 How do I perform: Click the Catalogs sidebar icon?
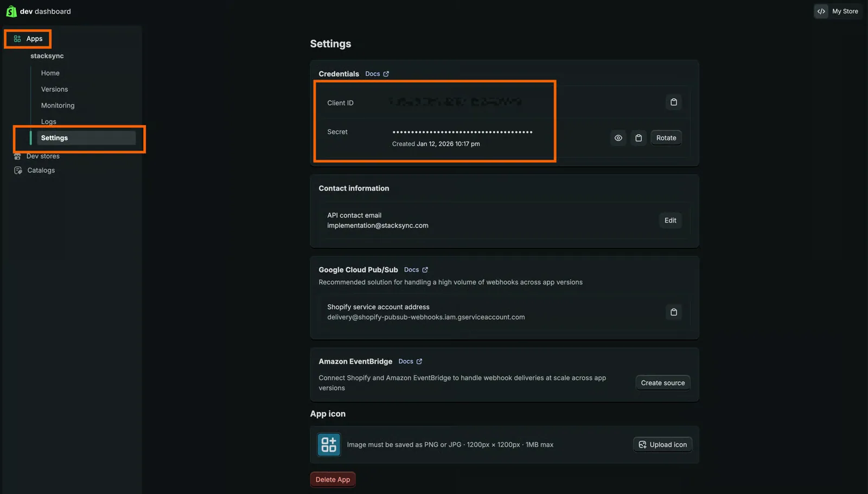[x=18, y=170]
